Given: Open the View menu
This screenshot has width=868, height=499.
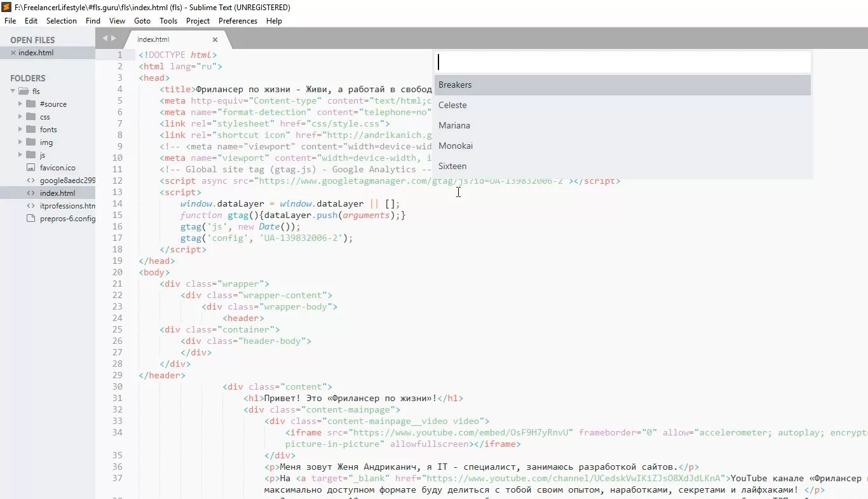Looking at the screenshot, I should [x=117, y=20].
